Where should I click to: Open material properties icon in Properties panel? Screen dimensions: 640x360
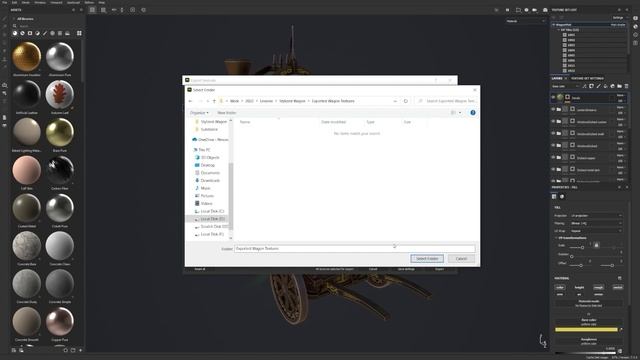[x=562, y=196]
